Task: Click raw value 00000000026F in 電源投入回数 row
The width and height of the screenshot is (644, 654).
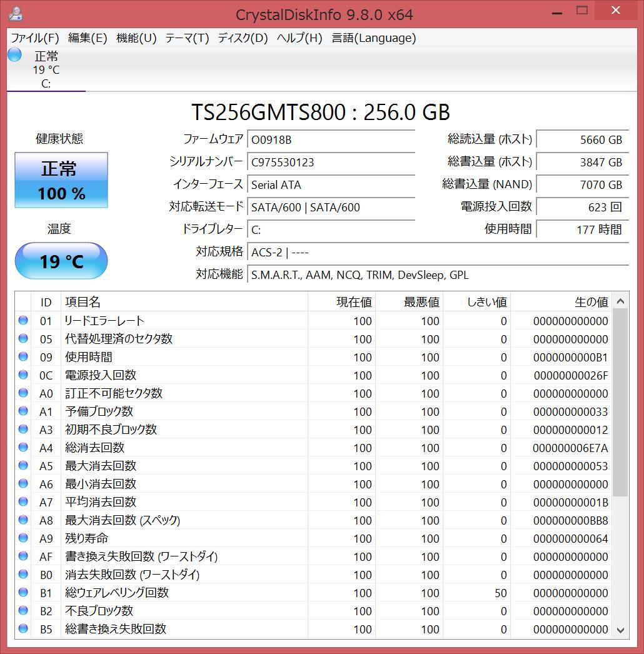Action: (x=571, y=375)
